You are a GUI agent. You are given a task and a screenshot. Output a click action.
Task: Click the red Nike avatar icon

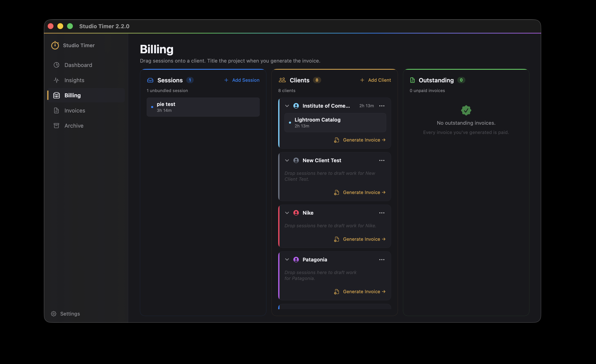coord(296,213)
